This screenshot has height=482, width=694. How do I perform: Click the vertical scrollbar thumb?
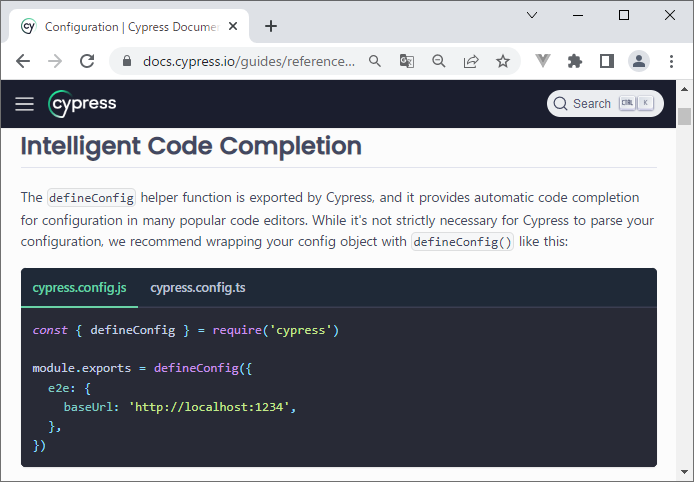point(684,117)
